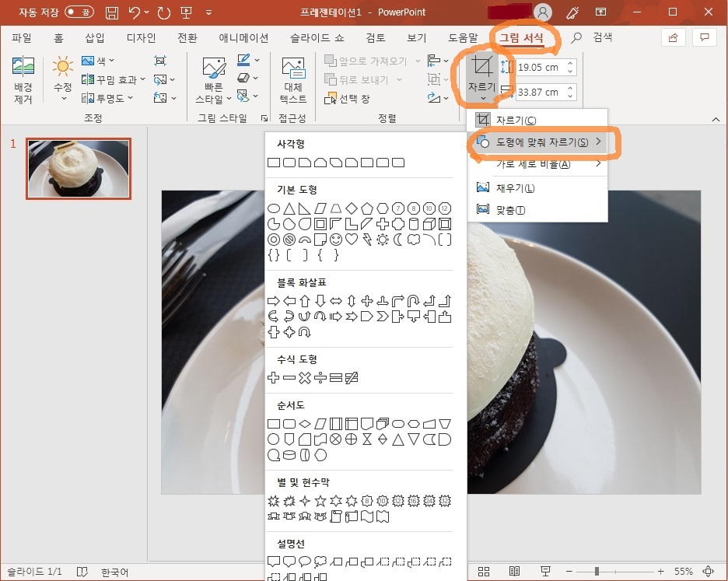This screenshot has height=581, width=728.
Task: Pick the lightning bolt shape
Action: click(367, 240)
